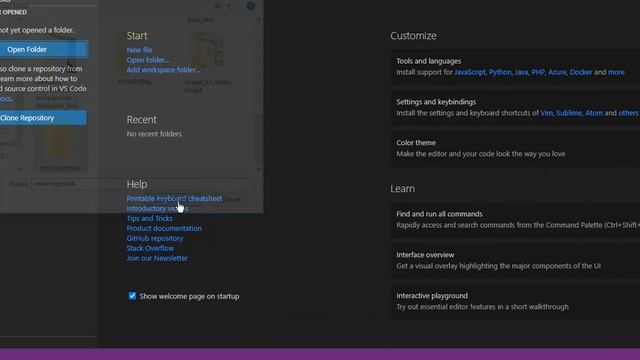Install Docker support
This screenshot has width=640, height=360.
pyautogui.click(x=581, y=72)
